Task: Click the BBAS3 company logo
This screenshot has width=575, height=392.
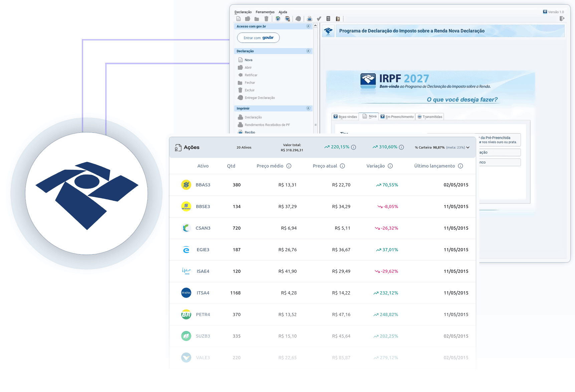Action: coord(186,185)
